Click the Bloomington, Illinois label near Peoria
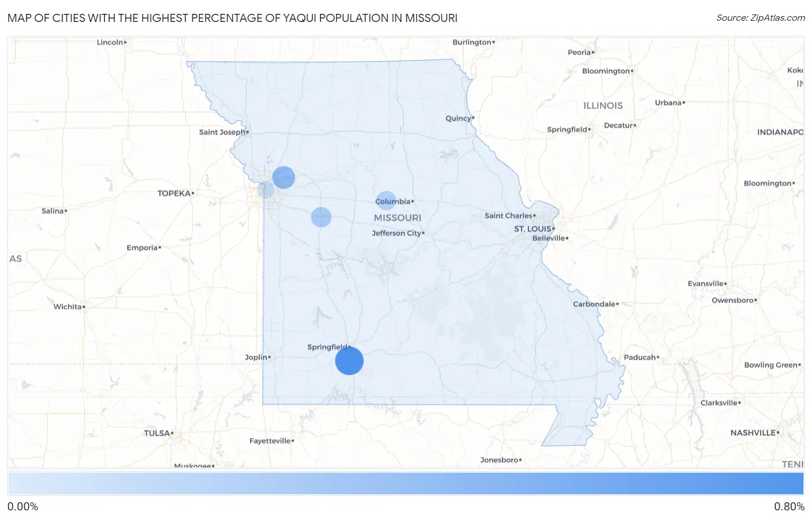812x519 pixels. [x=606, y=71]
